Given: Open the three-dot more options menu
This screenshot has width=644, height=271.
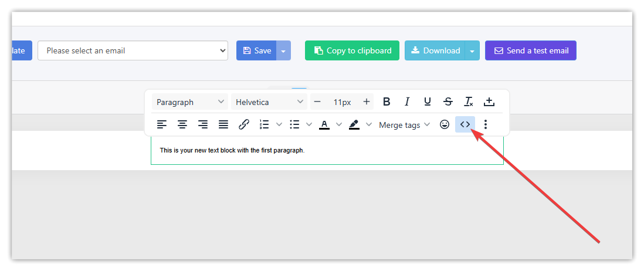Looking at the screenshot, I should [x=485, y=124].
